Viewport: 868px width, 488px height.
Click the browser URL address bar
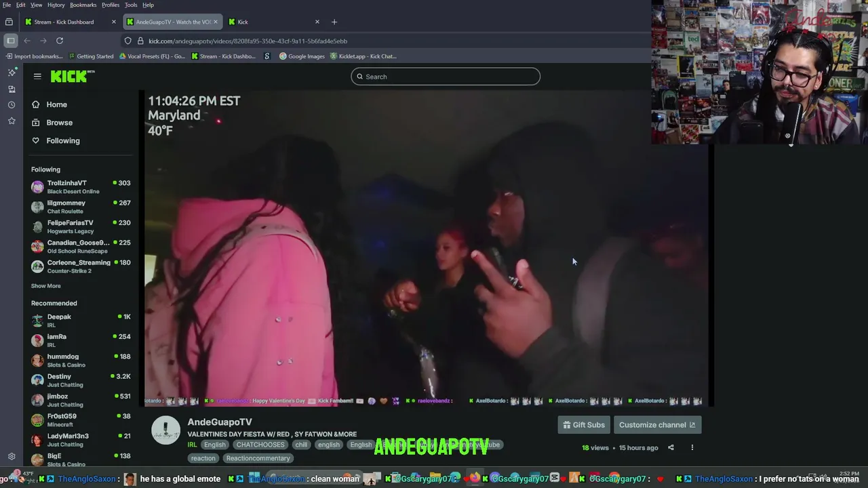(380, 41)
